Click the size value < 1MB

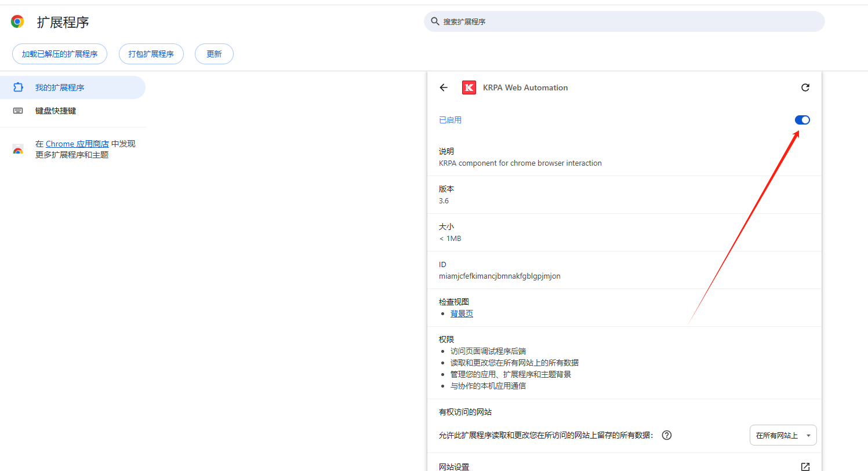[x=450, y=239]
